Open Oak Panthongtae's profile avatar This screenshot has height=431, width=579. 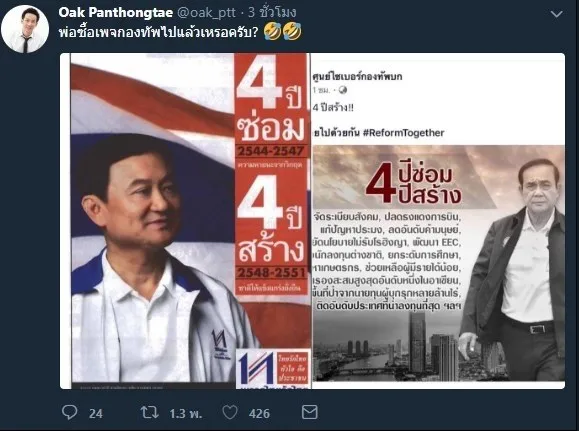coord(25,29)
